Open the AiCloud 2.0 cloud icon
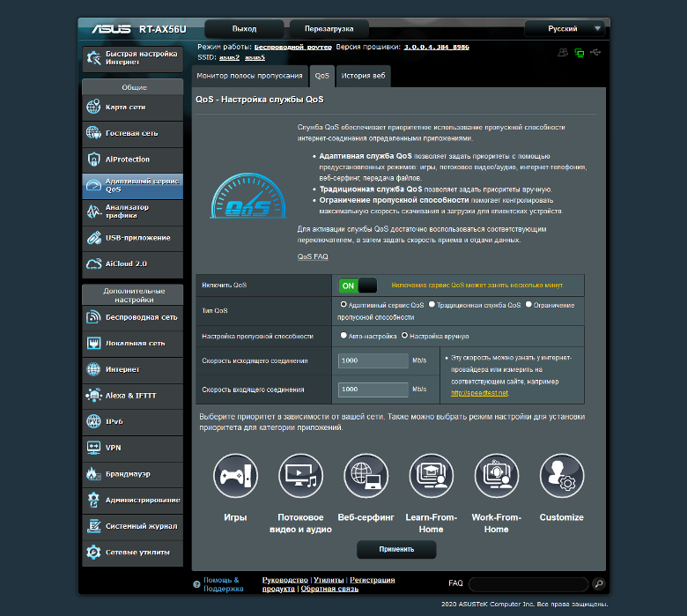This screenshot has height=616, width=687. pos(93,263)
